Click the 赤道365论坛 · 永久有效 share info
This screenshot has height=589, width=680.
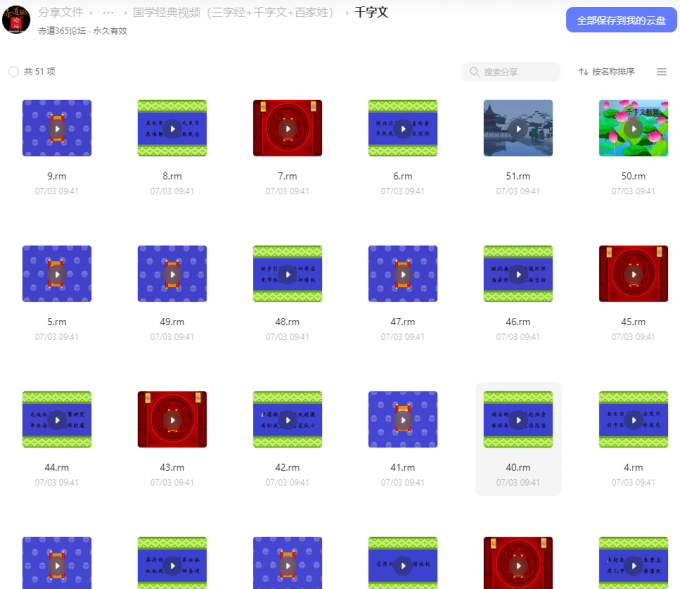coord(82,31)
